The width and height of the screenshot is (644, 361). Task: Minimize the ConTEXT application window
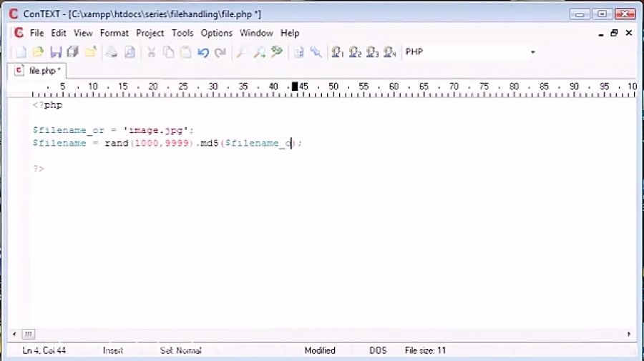(x=580, y=14)
